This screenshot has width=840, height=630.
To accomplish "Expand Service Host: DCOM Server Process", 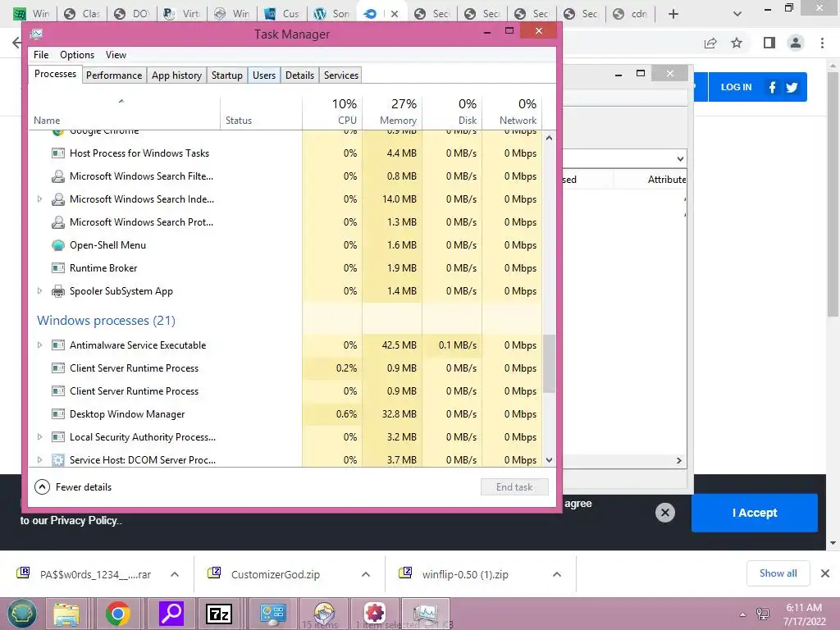I will [39, 459].
